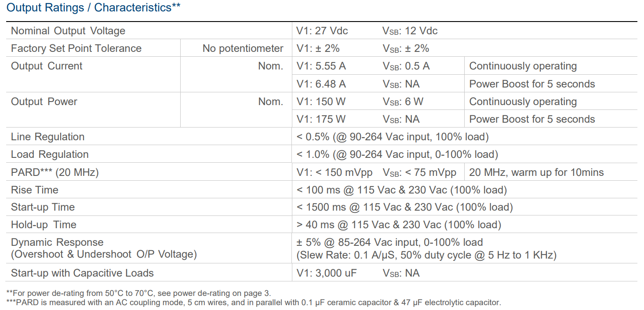644x310 pixels.
Task: Click the 20 MHz warm up note
Action: click(x=536, y=172)
